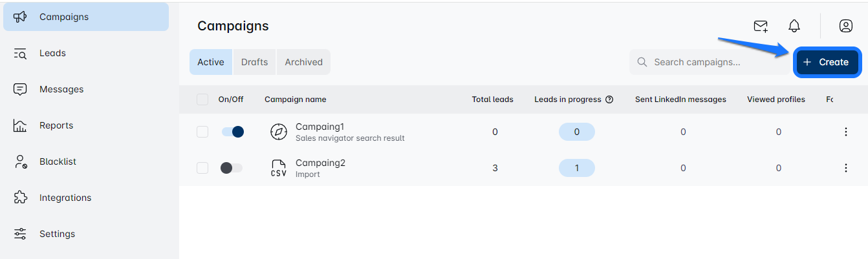Click the Integrations puzzle icon
This screenshot has width=868, height=259.
[x=20, y=198]
